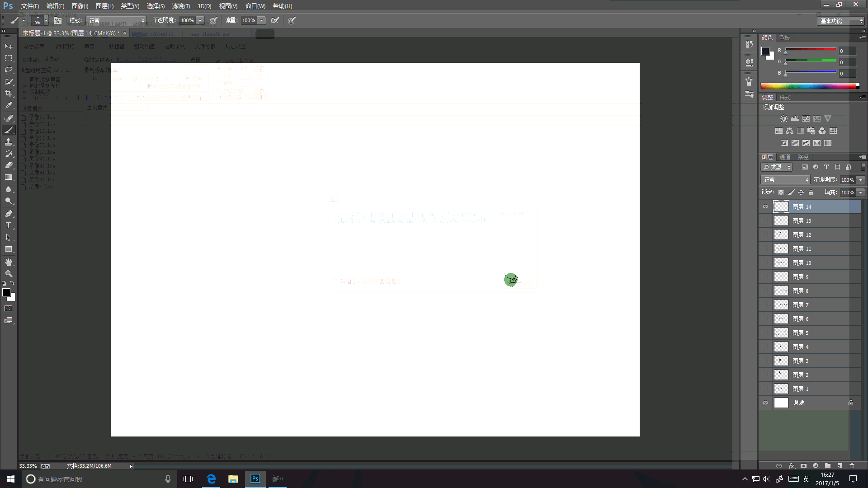Select the Rectangular Marquee tool
This screenshot has width=868, height=488.
coord(9,58)
